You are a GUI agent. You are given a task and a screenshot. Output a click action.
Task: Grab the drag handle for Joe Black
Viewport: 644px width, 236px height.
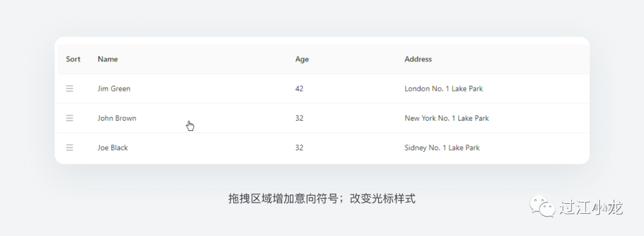70,148
